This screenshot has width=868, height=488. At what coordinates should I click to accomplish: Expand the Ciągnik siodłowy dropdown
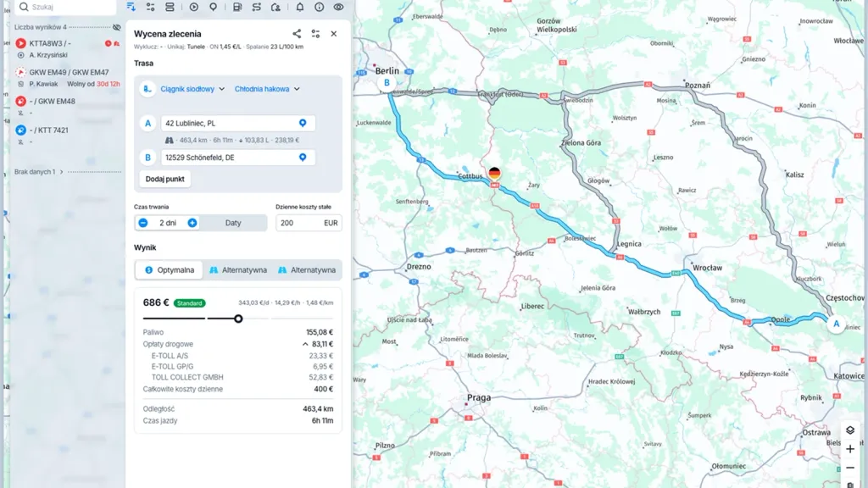click(192, 88)
